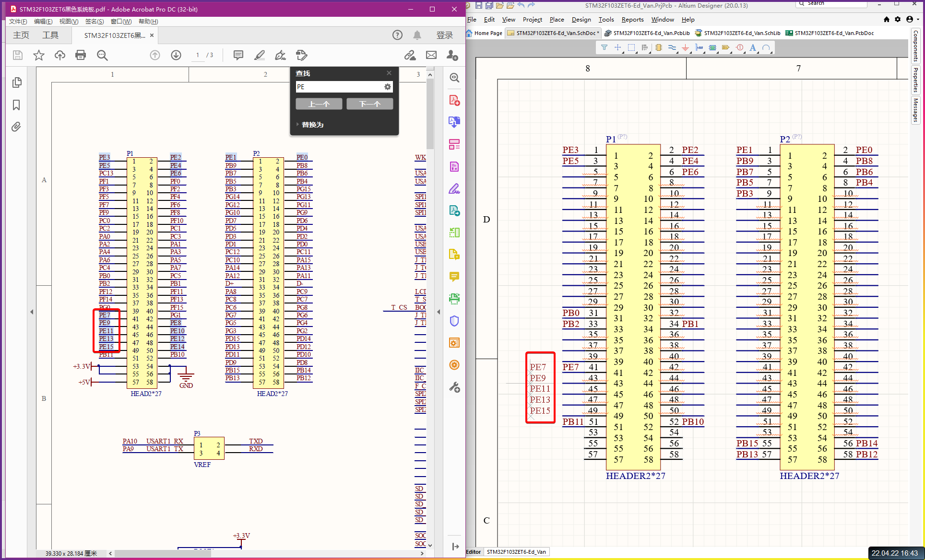This screenshot has height=560, width=925.
Task: Open the Design menu in Altium
Action: [581, 20]
